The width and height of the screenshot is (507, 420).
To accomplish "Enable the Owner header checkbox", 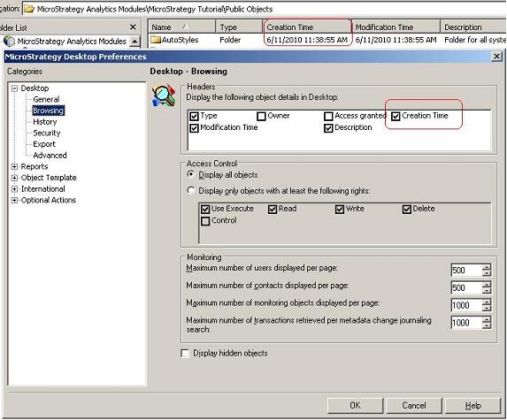I will click(x=261, y=116).
